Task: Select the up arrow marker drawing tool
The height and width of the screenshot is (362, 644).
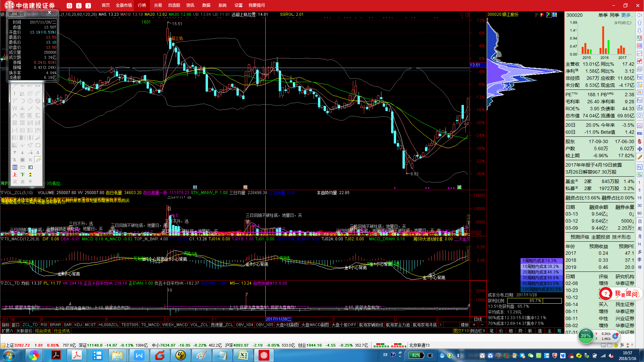Action: 15,153
